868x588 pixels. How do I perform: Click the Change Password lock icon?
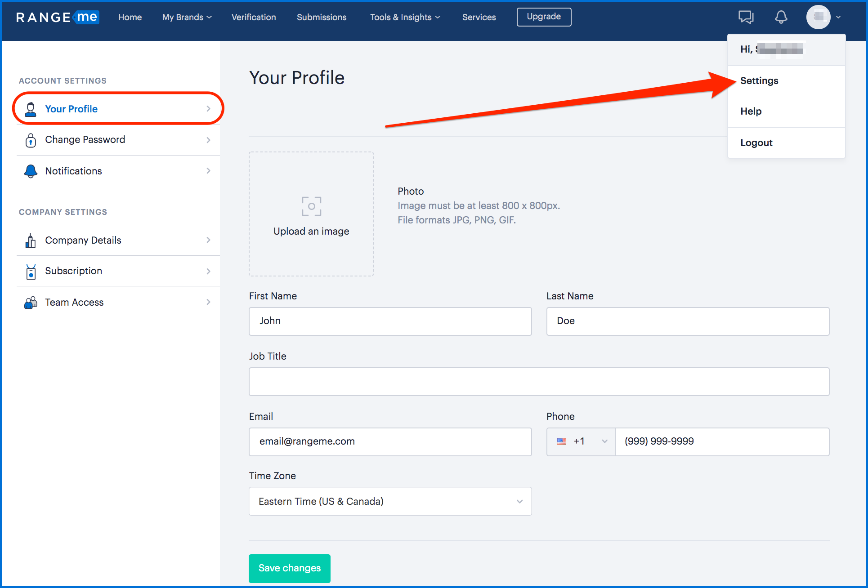[31, 140]
